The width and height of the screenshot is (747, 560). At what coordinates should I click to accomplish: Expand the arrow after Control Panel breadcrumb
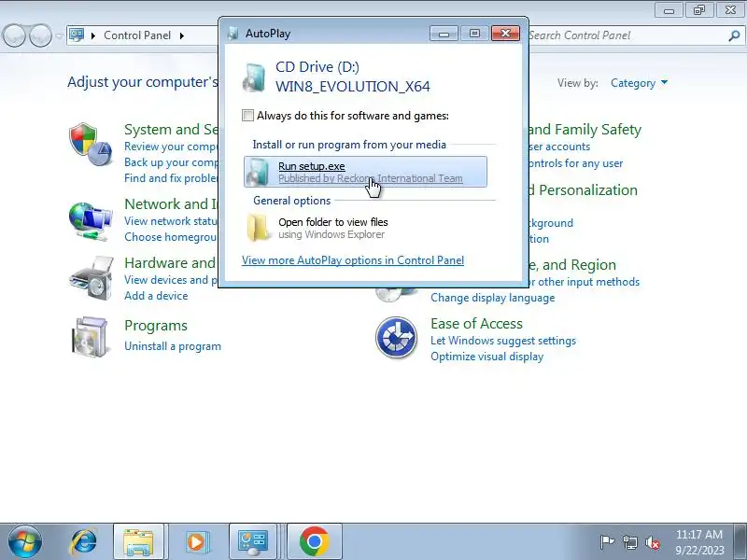(x=182, y=35)
